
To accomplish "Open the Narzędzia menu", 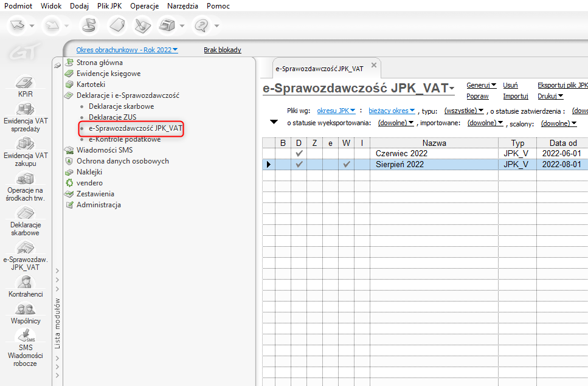I will pyautogui.click(x=182, y=6).
